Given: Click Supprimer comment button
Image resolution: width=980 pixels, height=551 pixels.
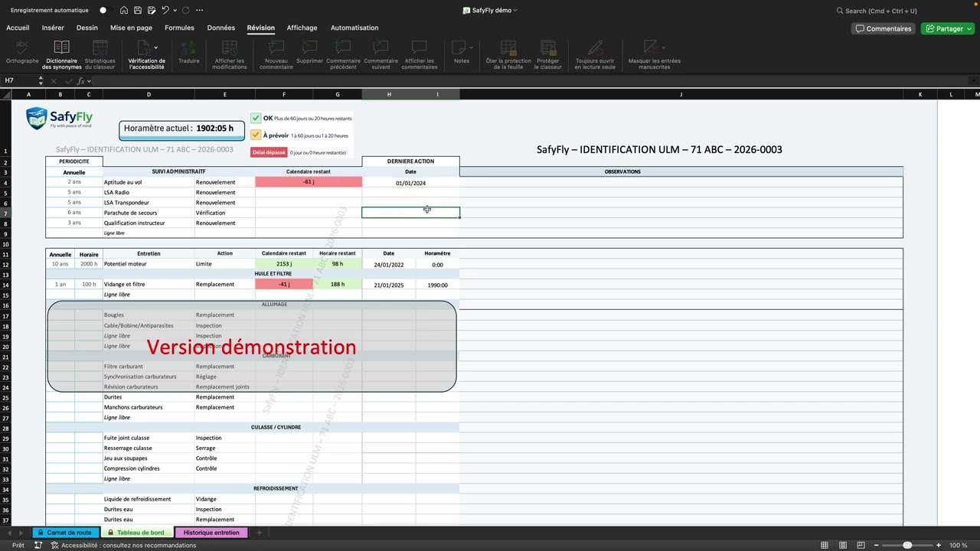Looking at the screenshot, I should point(309,54).
